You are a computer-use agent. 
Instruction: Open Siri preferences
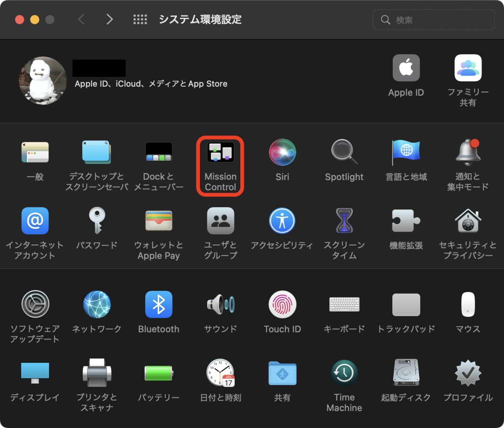(x=282, y=152)
